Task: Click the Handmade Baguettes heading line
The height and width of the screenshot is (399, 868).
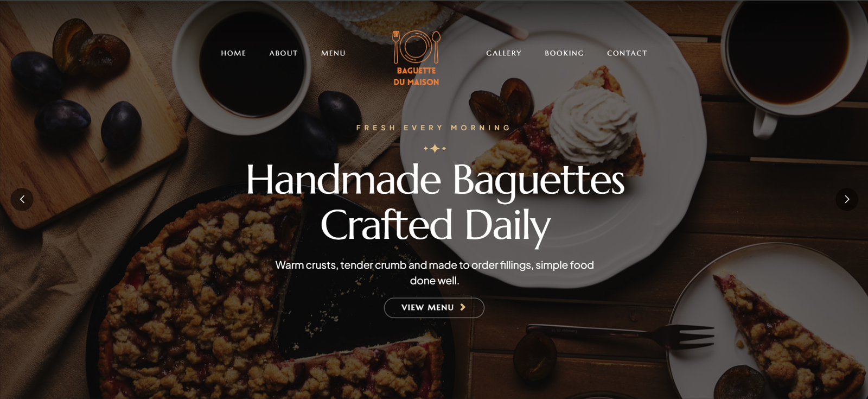Action: point(435,180)
